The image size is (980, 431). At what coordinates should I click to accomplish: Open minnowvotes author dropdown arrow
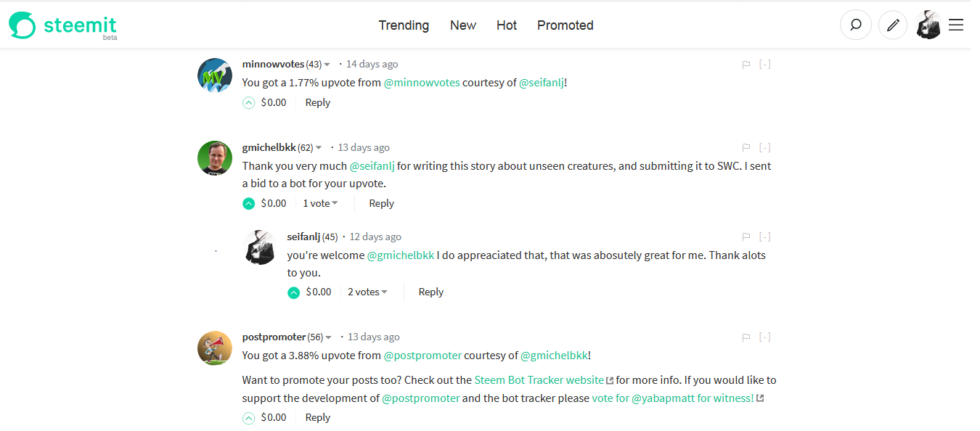327,65
